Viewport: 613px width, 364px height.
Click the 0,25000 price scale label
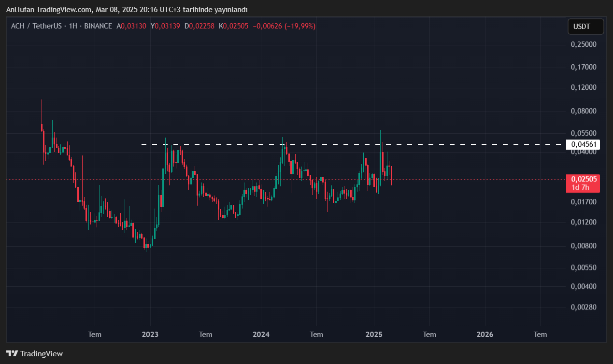tap(584, 44)
